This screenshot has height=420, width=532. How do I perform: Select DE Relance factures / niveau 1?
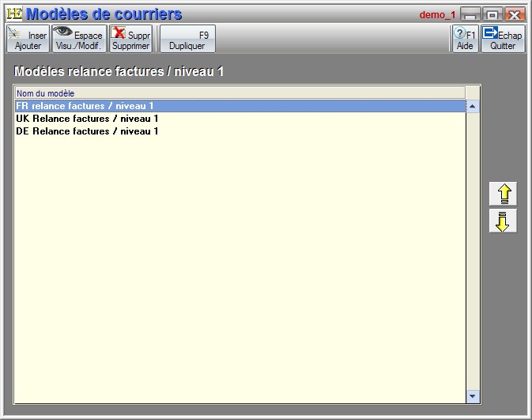point(240,131)
